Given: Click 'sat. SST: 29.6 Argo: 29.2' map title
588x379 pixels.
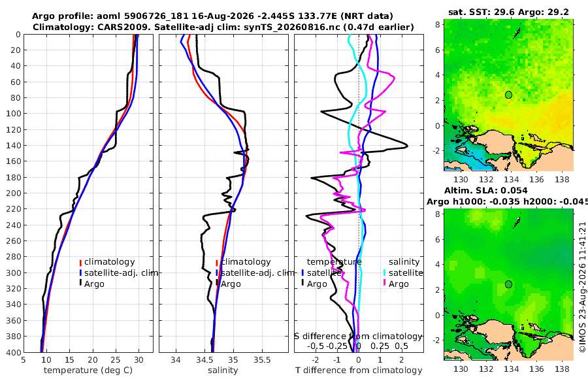Looking at the screenshot, I should [508, 12].
